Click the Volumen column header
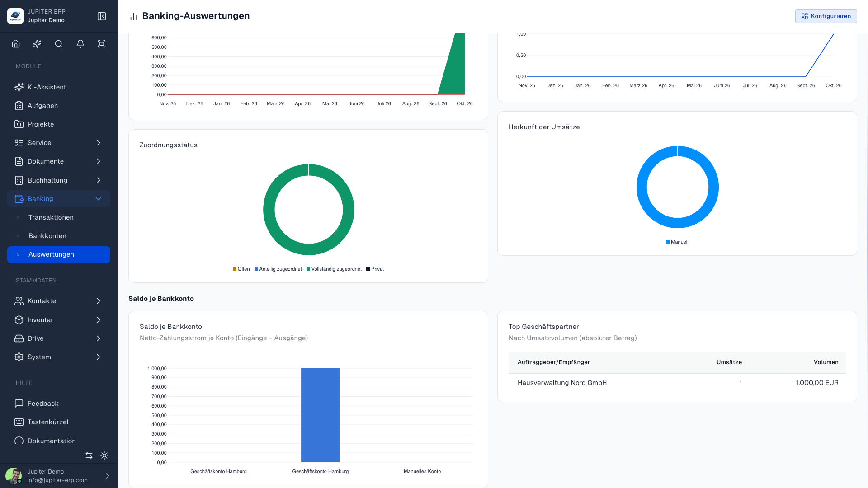This screenshot has height=488, width=868. tap(826, 362)
